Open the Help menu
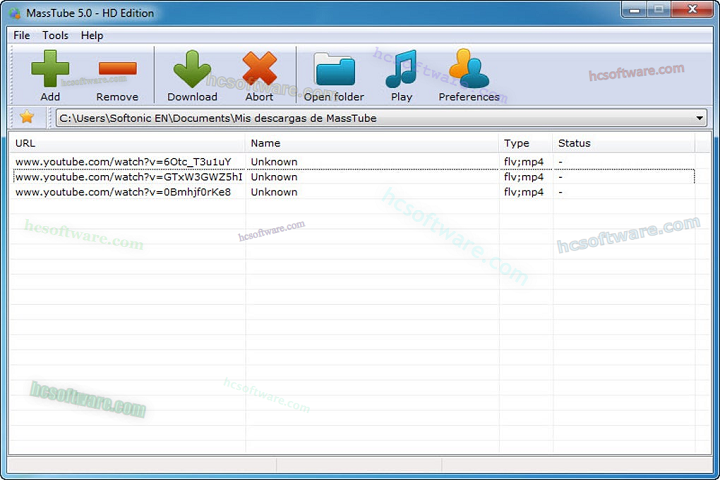The height and width of the screenshot is (480, 720). [x=92, y=35]
